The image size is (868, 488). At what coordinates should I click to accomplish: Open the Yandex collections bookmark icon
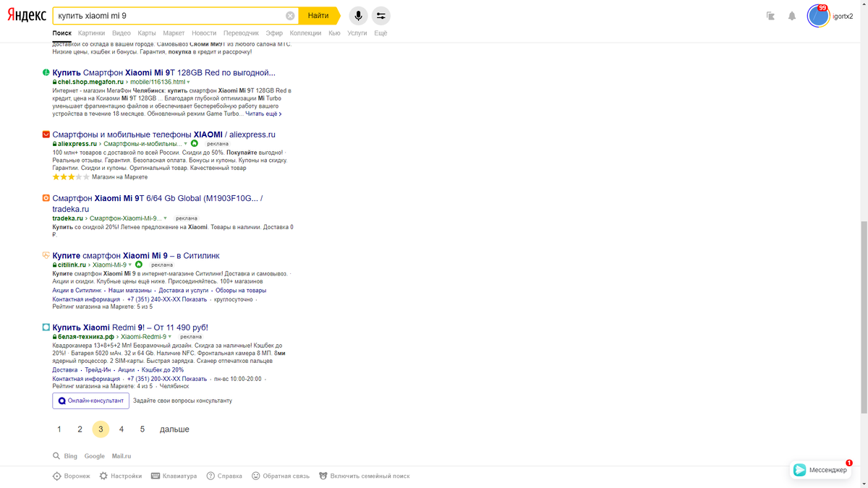(x=770, y=16)
